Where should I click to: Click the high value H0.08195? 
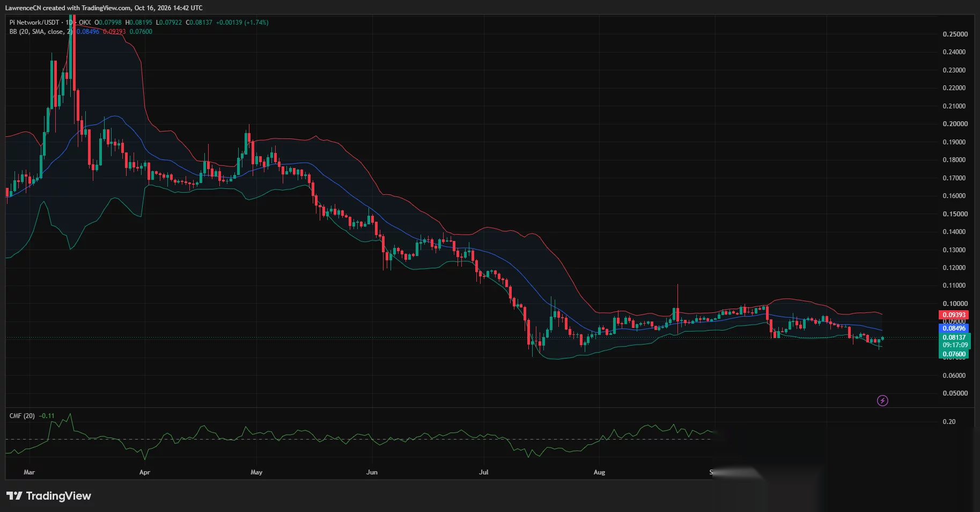point(139,23)
